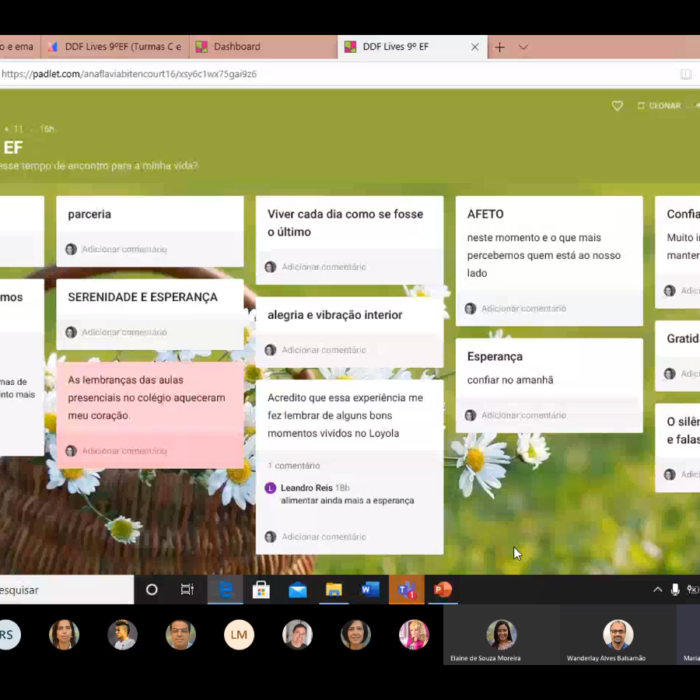This screenshot has width=700, height=700.
Task: Open Microsoft Store from taskbar
Action: 261,590
